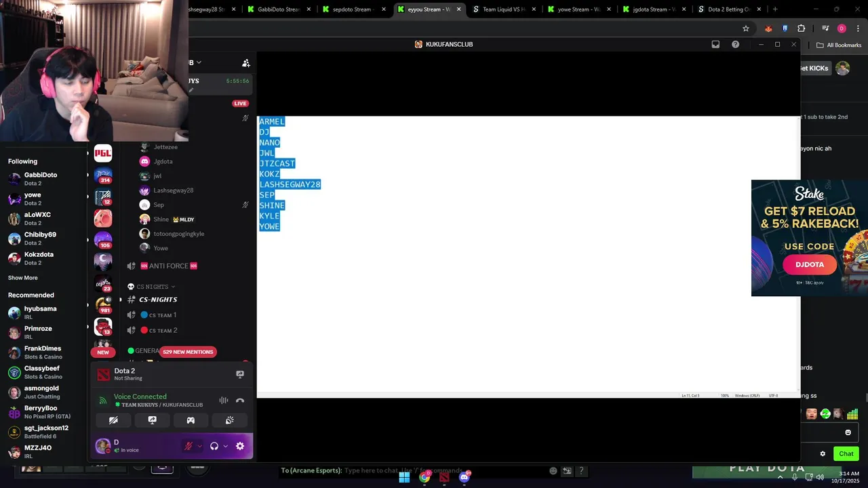Jump to 529 New Mentions
This screenshot has width=868, height=488.
point(188,352)
